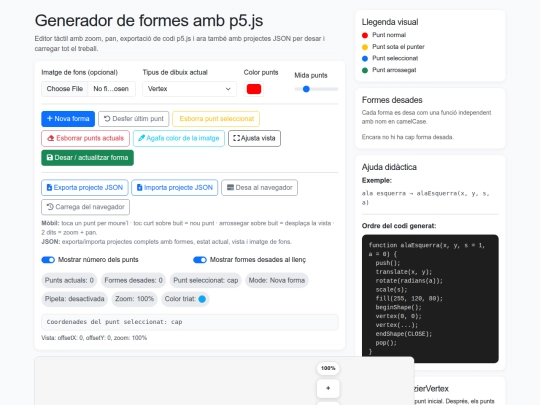
Task: Open the Tipus de dibuix actual dropdown
Action: pos(189,89)
